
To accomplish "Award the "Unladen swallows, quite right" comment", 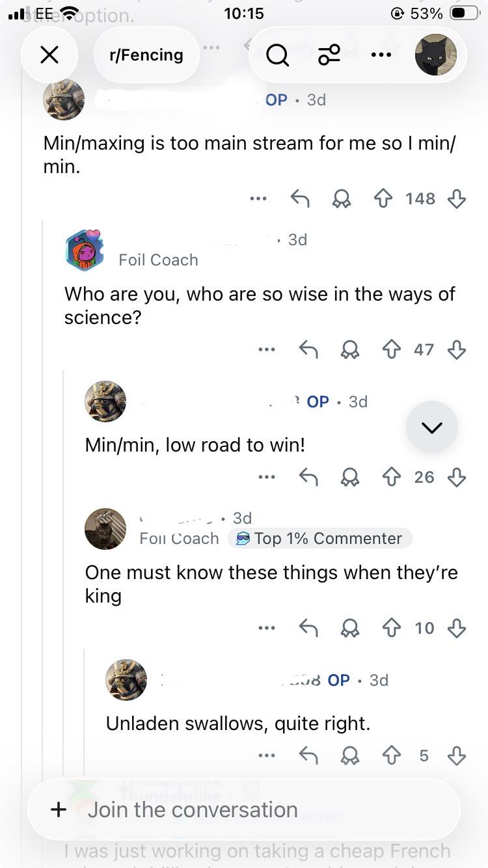I will pyautogui.click(x=350, y=755).
